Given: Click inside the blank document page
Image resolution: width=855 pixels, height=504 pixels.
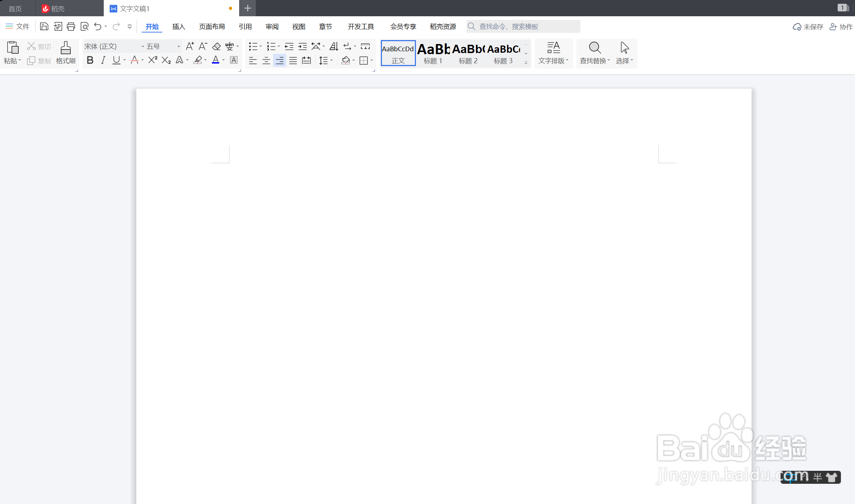Looking at the screenshot, I should pos(444,296).
